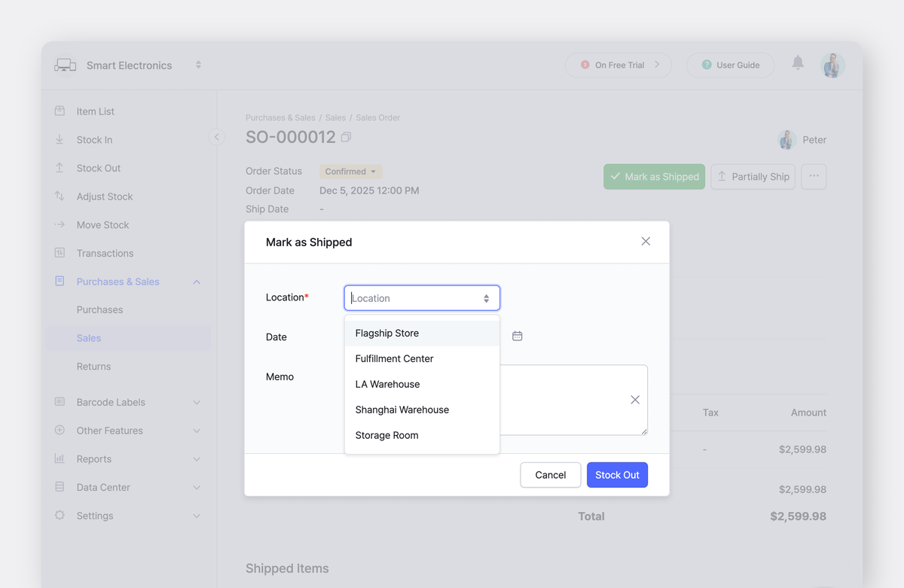Viewport: 904px width, 588px height.
Task: Open the Confirmed order status dropdown
Action: 350,171
